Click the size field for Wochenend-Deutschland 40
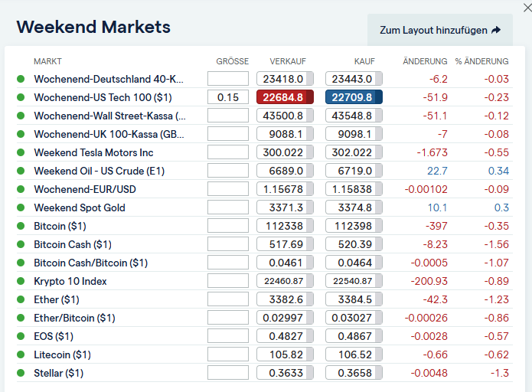 click(228, 79)
